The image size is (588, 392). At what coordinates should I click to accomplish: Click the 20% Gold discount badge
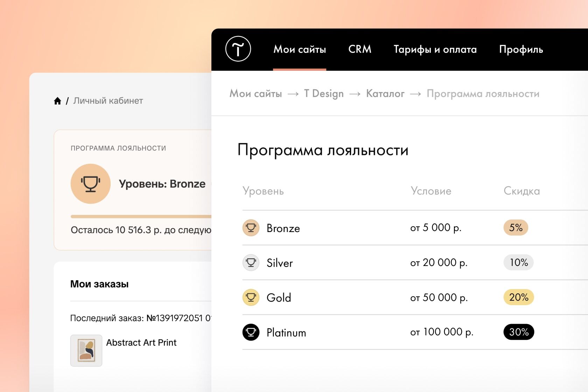point(519,297)
